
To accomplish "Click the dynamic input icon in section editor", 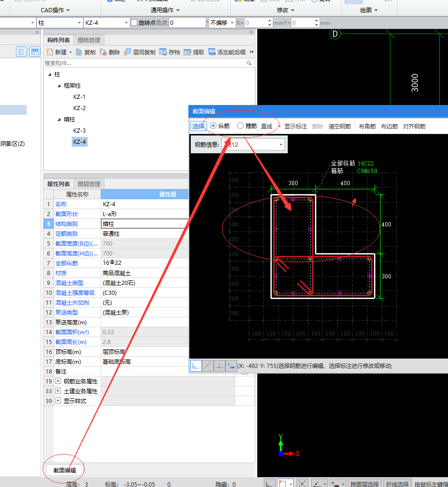I will pos(231,366).
